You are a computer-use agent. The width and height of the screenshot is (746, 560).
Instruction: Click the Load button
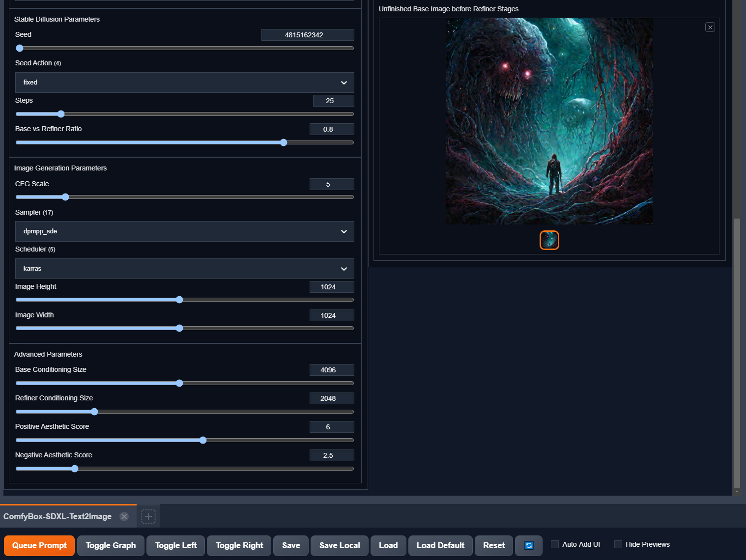[388, 545]
